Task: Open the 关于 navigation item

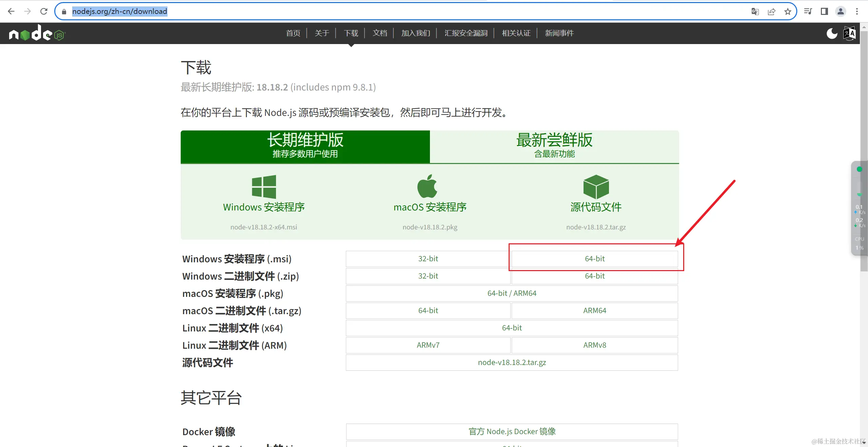Action: tap(322, 33)
